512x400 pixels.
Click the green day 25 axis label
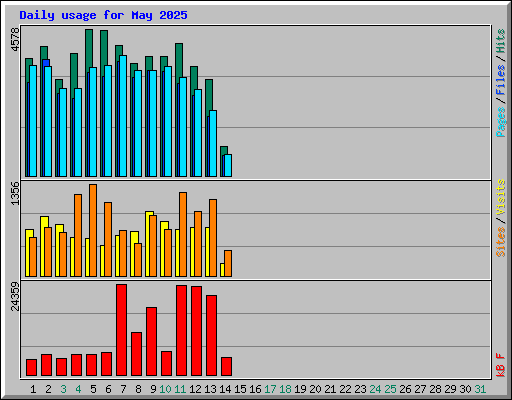390,389
